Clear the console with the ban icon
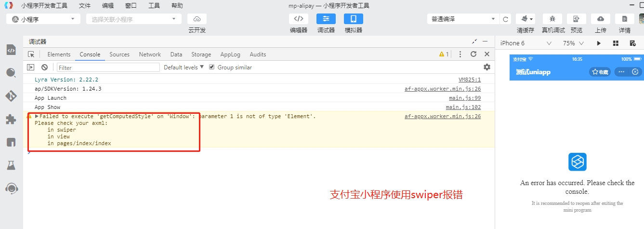The width and height of the screenshot is (644, 229). [44, 67]
